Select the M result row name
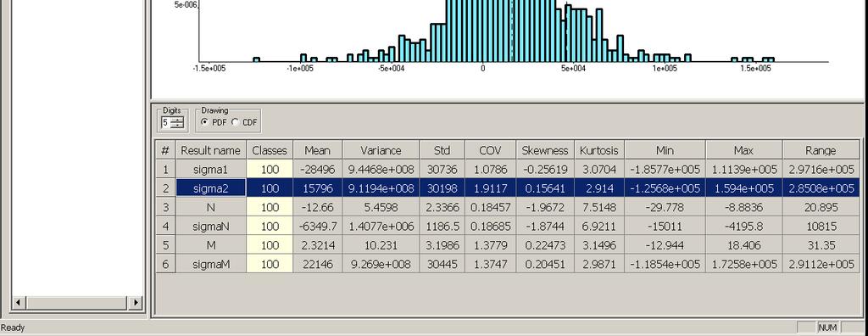This screenshot has width=868, height=336. click(x=211, y=245)
